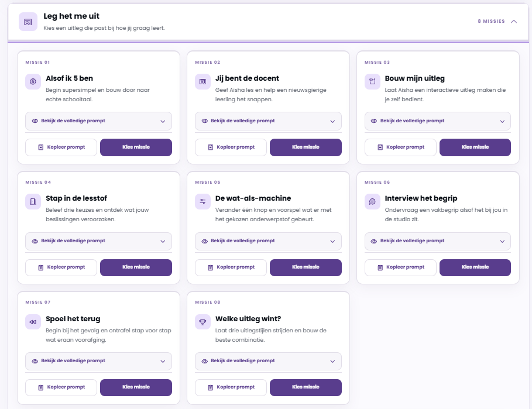Click the 'Jij bent de docent' presentation icon
This screenshot has width=532, height=409.
click(x=202, y=82)
